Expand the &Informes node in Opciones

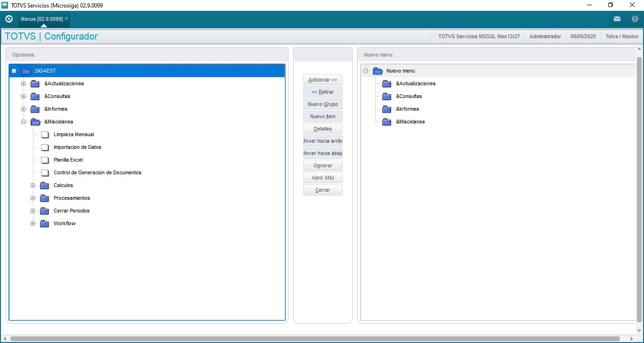[24, 109]
